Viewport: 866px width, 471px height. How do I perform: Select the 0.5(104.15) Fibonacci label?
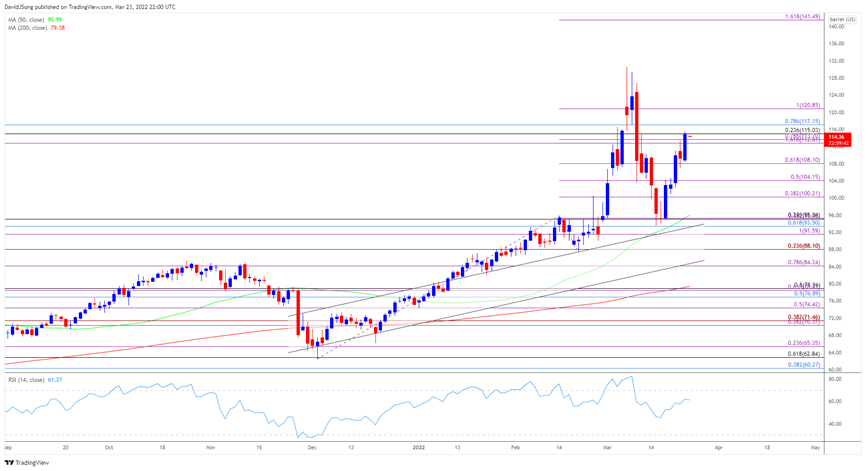805,177
